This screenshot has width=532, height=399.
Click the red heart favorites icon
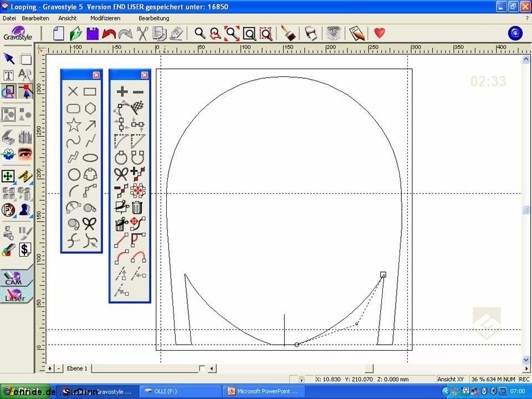coord(379,33)
